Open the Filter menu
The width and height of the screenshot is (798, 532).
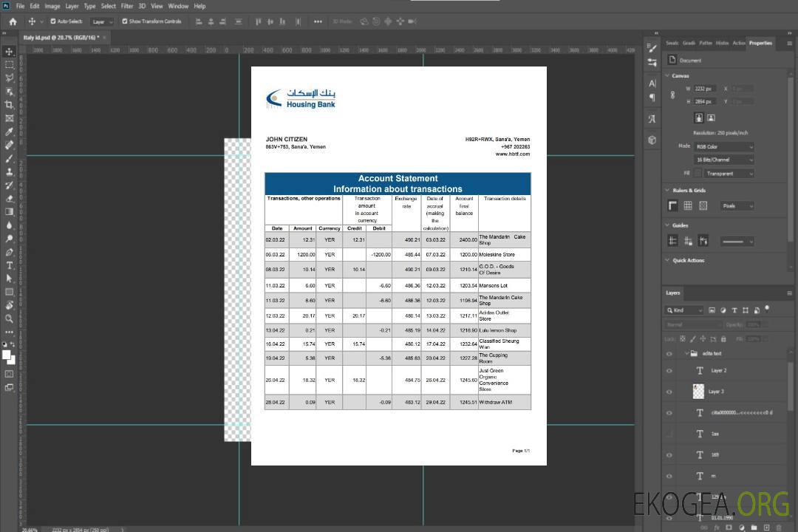(127, 6)
